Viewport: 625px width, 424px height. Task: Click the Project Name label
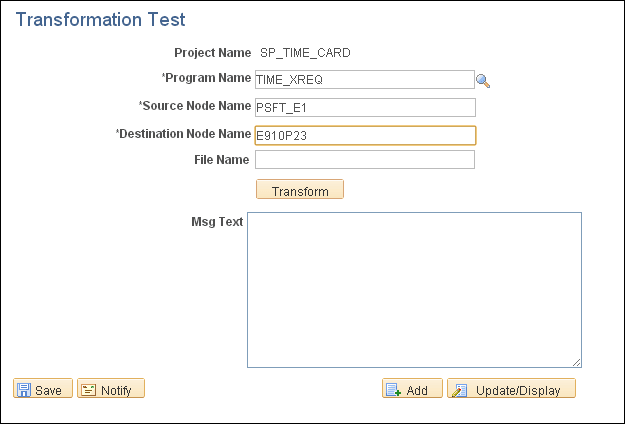(212, 53)
